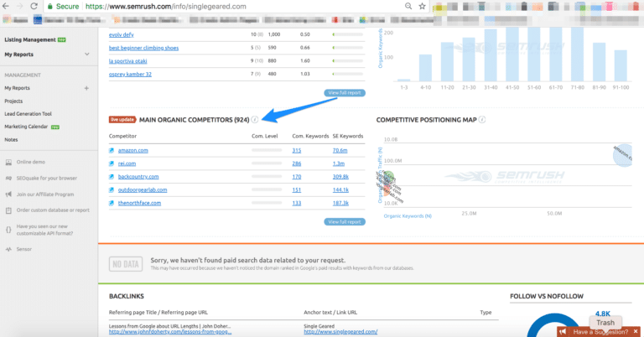
Task: Click the API format braces icon
Action: [8, 230]
